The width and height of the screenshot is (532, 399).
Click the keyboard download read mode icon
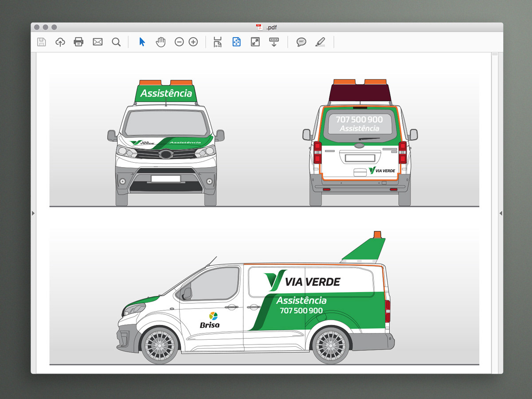pyautogui.click(x=274, y=42)
